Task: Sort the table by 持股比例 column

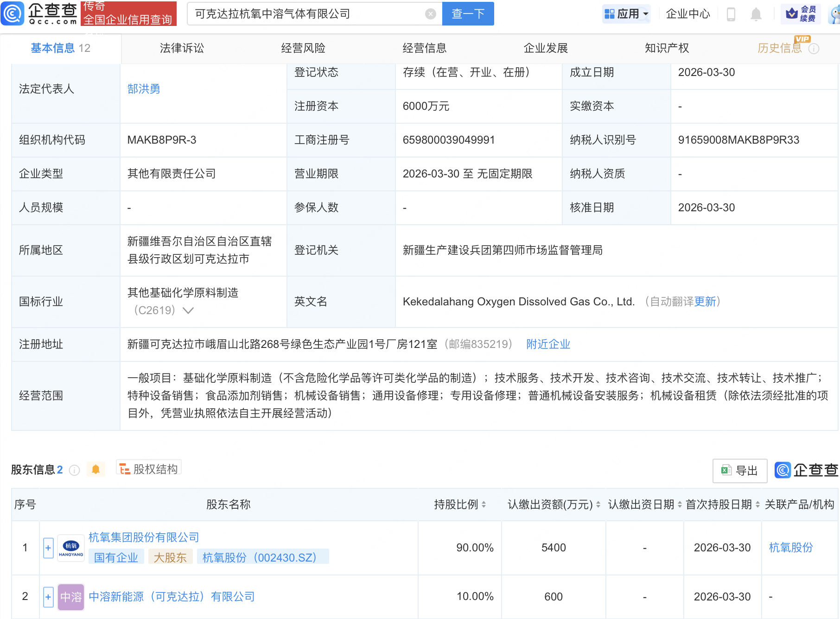Action: 484,505
